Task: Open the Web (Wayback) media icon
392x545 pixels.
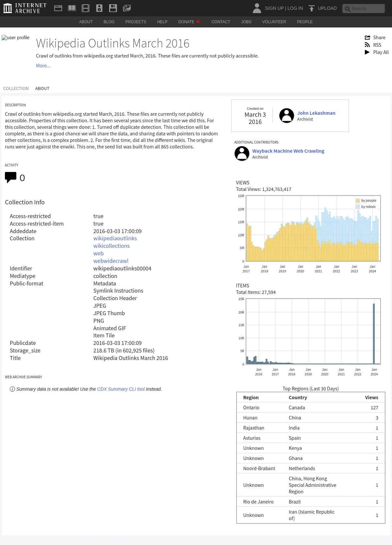Action: pos(58,8)
